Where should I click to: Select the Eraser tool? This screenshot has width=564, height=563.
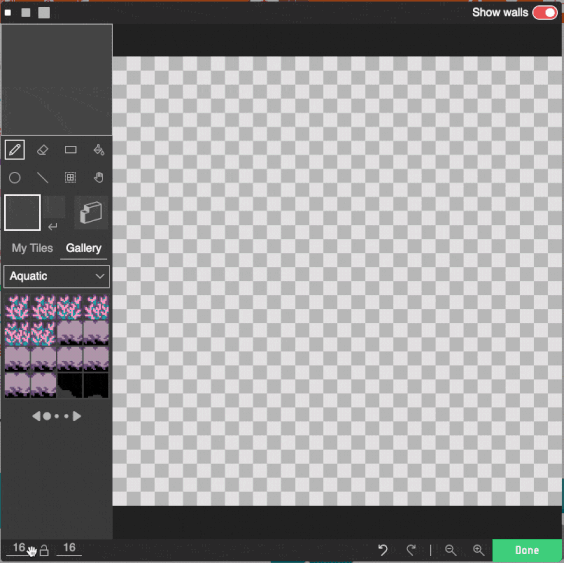tap(42, 150)
